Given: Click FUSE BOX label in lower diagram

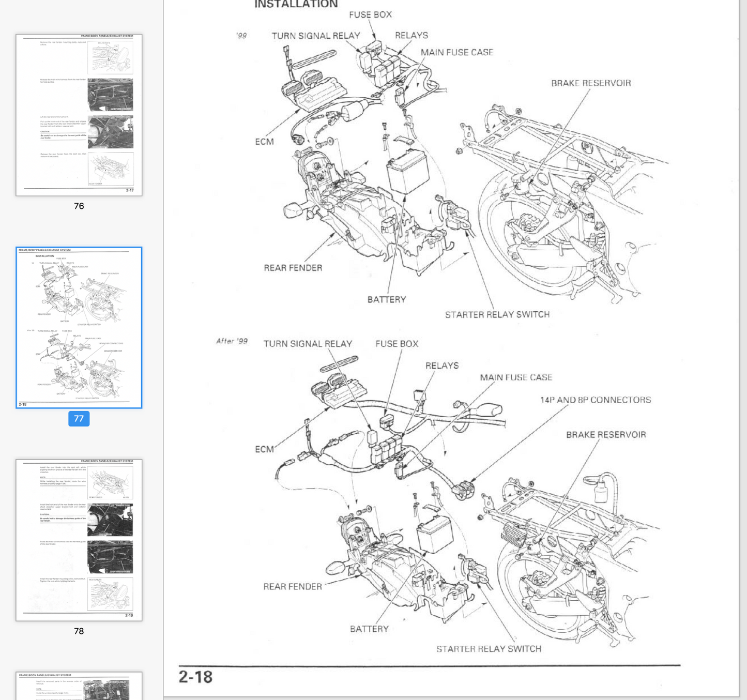Looking at the screenshot, I should pyautogui.click(x=397, y=344).
